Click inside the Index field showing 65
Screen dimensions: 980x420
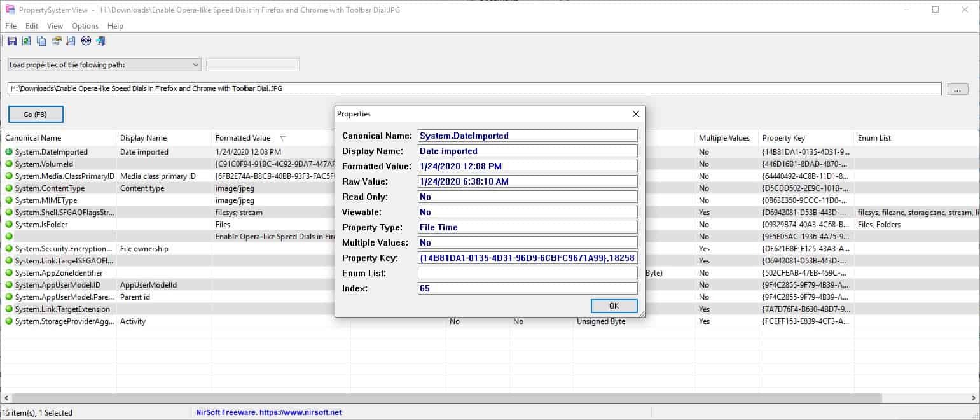click(x=527, y=288)
